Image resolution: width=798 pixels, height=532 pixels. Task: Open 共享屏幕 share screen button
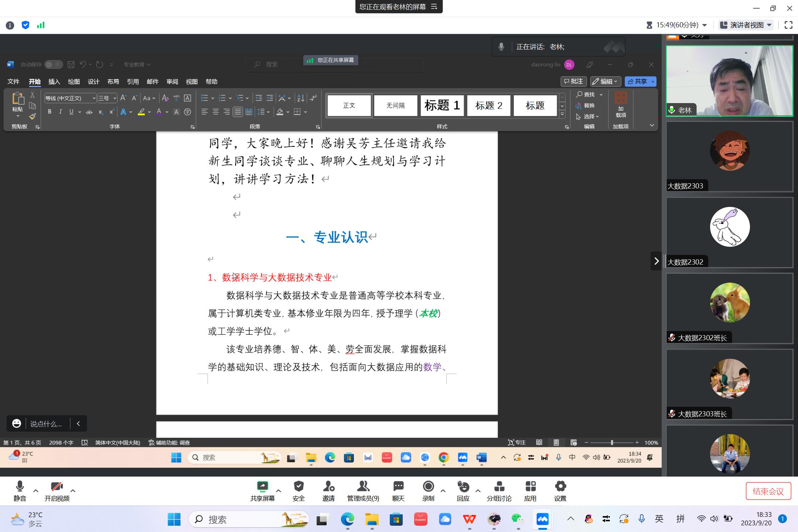pyautogui.click(x=262, y=491)
